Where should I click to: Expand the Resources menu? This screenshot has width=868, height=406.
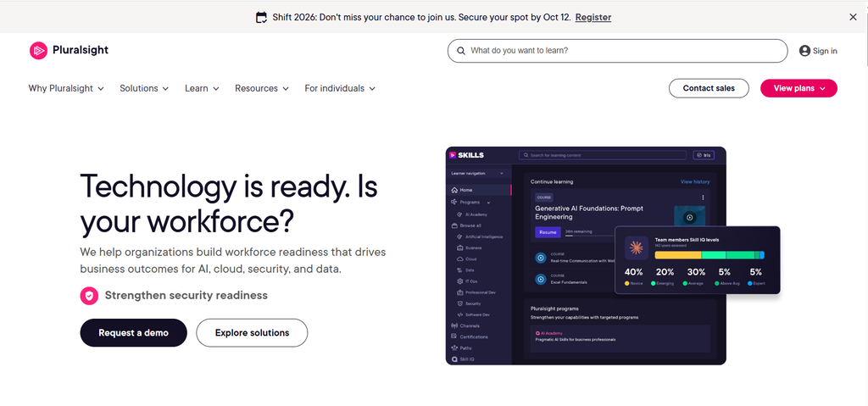pyautogui.click(x=262, y=88)
